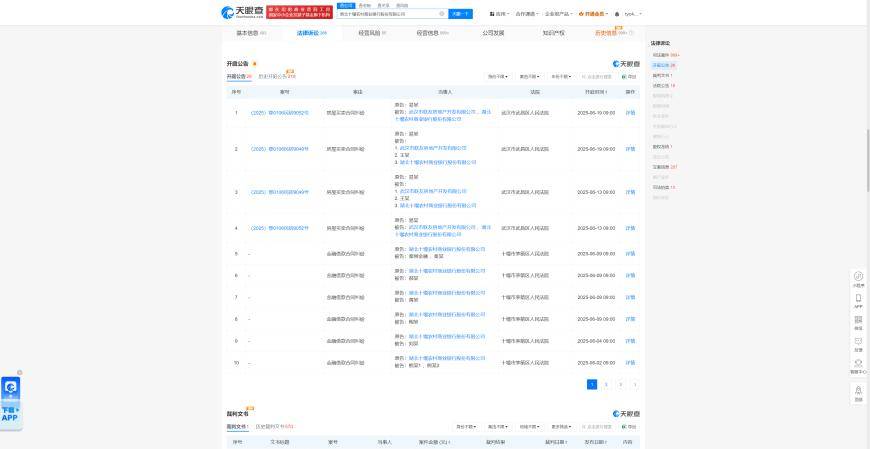Open the case number link in row 4
Screen dimensions: 870x449
click(x=280, y=228)
